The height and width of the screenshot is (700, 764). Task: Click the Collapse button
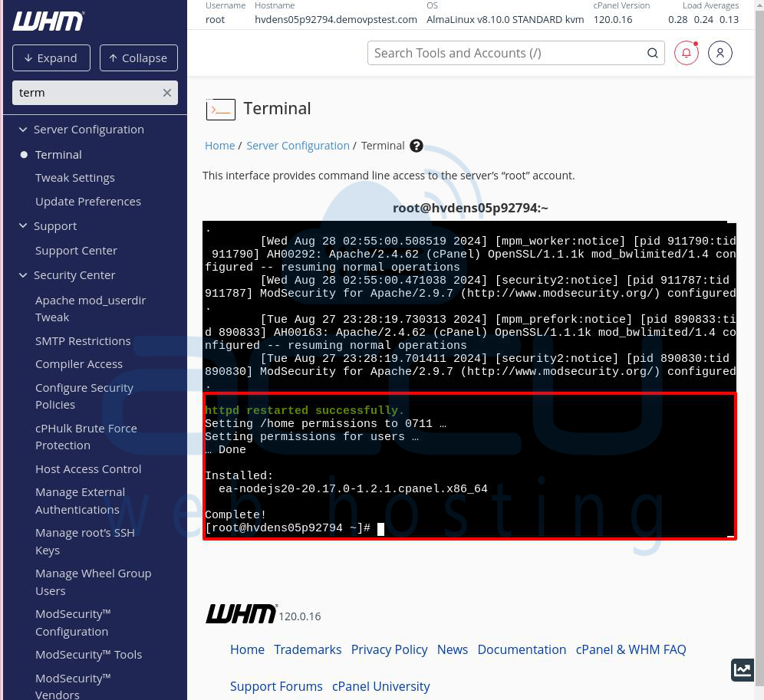[x=138, y=58]
